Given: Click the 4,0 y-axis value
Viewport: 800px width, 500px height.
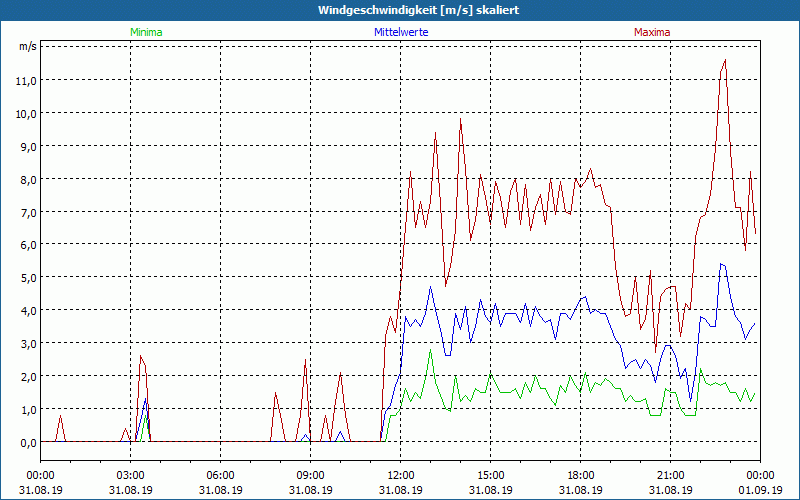Looking at the screenshot, I should point(29,310).
